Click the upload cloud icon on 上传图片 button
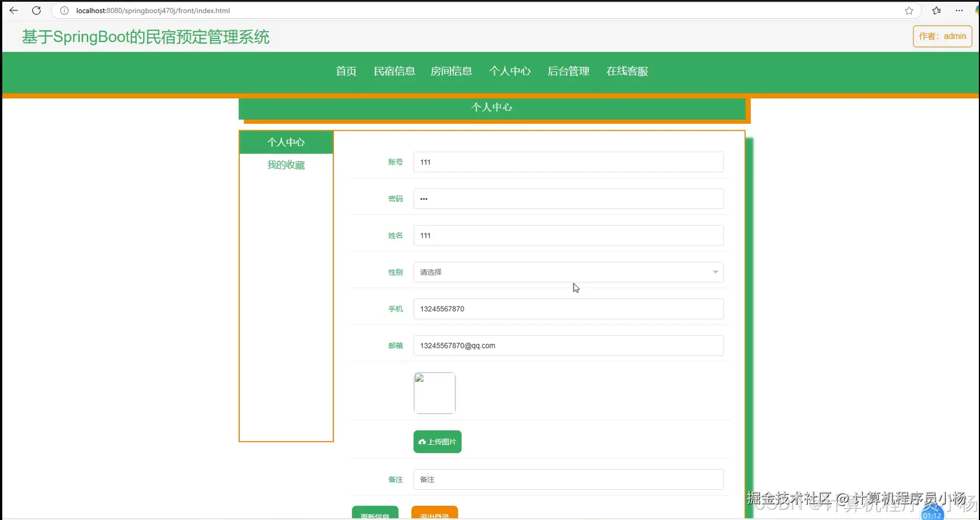This screenshot has width=980, height=520. [x=422, y=442]
